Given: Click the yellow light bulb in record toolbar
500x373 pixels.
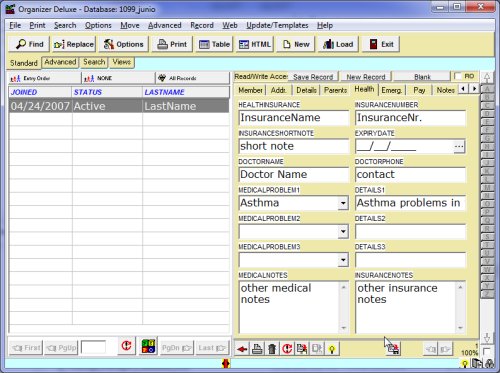Looking at the screenshot, I should pos(332,349).
